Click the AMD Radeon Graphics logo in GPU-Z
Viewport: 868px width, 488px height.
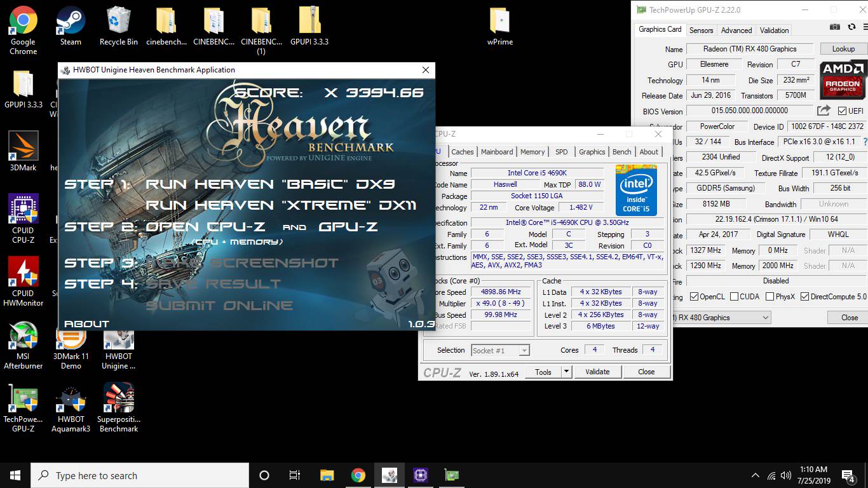843,79
